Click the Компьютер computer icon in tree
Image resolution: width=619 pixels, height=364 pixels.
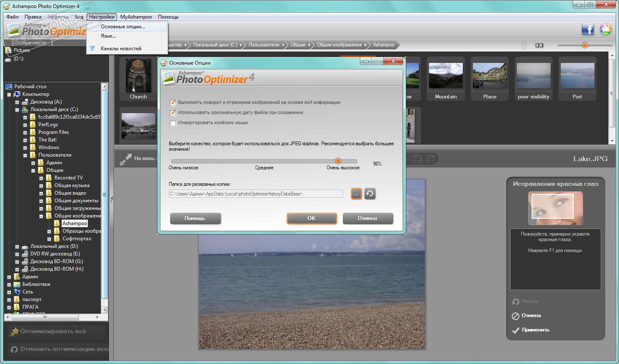point(17,94)
